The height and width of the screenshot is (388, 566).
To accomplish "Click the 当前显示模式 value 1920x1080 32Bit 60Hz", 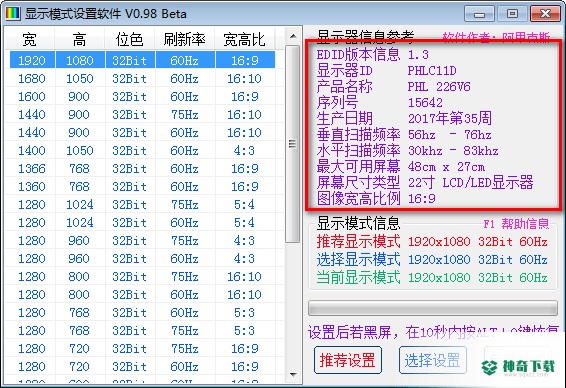I will tap(478, 278).
